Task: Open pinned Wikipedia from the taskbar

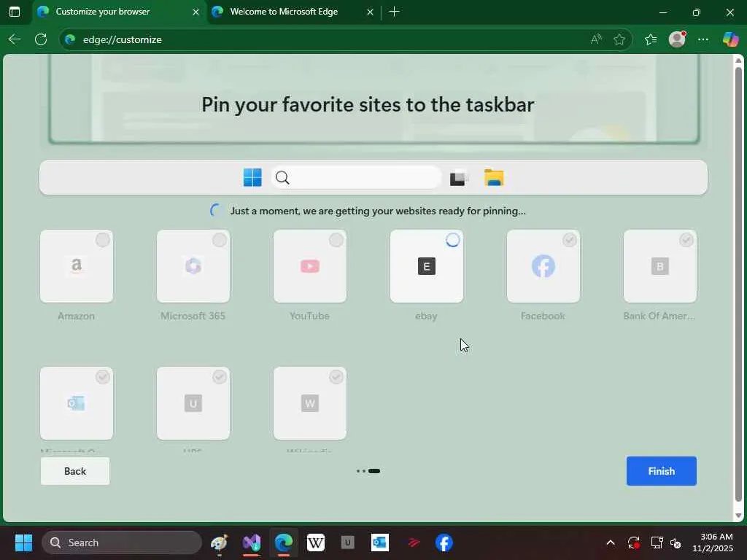Action: click(315, 542)
